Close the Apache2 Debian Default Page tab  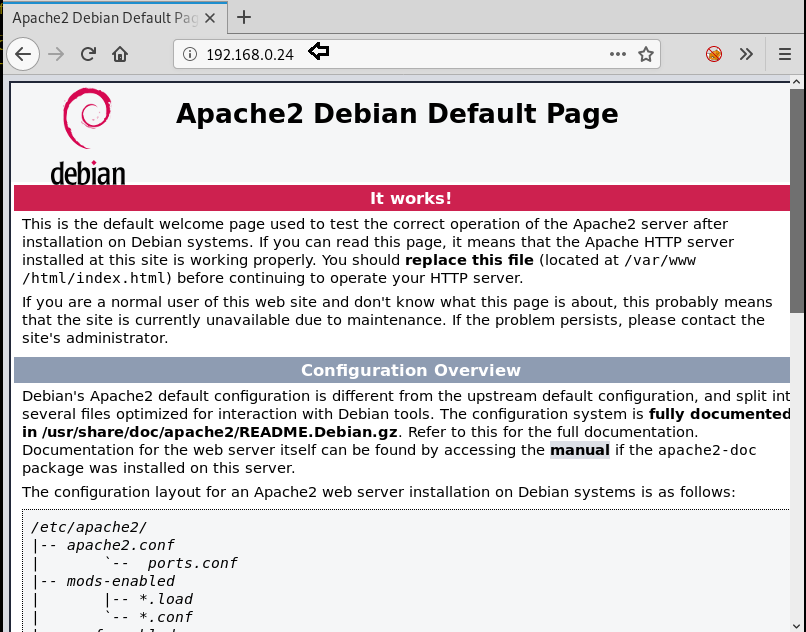pos(210,18)
